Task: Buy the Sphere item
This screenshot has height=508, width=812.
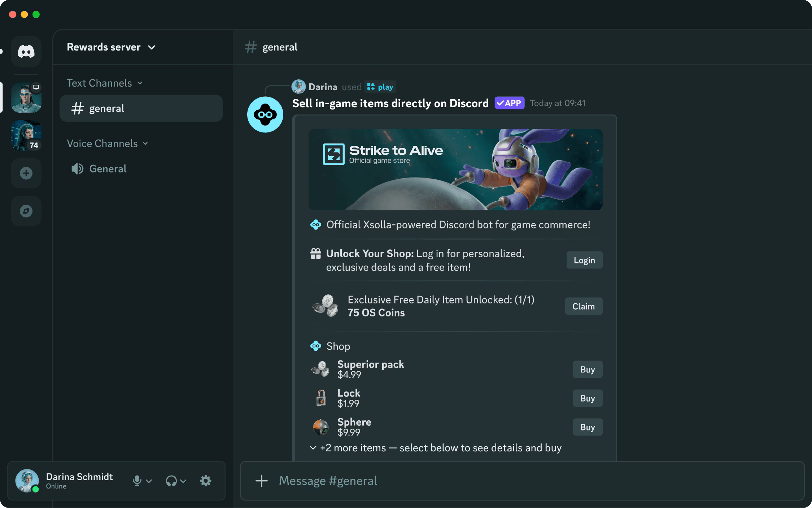Action: (588, 427)
